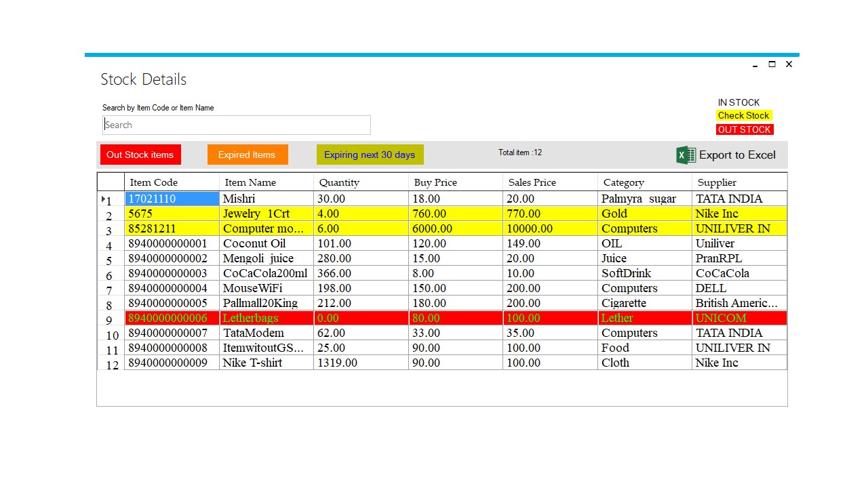This screenshot has width=868, height=488.
Task: Select the Export to Excel option
Action: [737, 155]
